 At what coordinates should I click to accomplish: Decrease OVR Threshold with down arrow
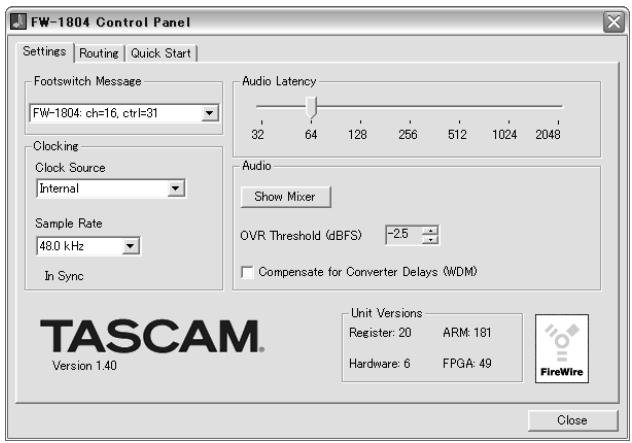[x=431, y=239]
